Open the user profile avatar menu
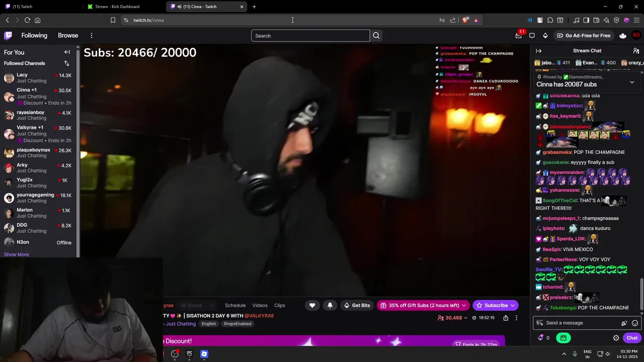 point(636,36)
